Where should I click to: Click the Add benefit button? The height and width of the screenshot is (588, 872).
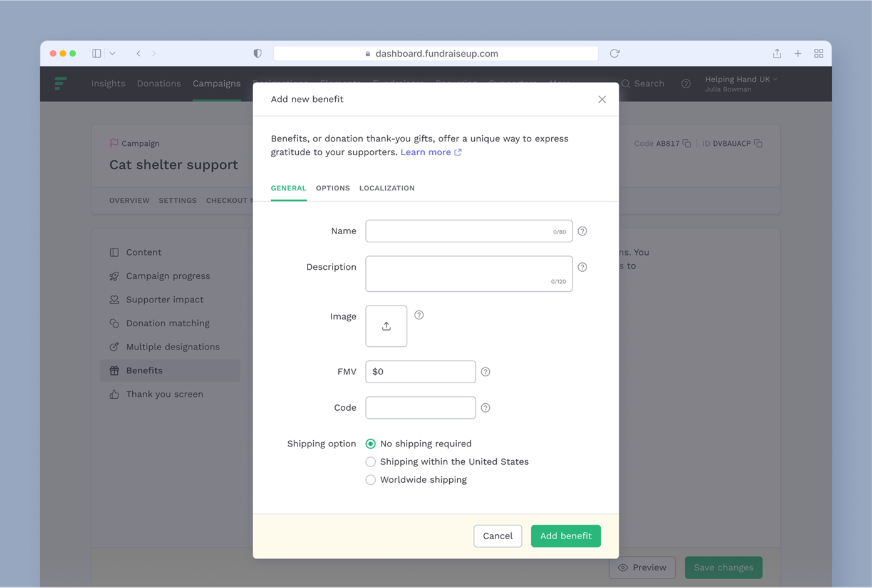(566, 536)
